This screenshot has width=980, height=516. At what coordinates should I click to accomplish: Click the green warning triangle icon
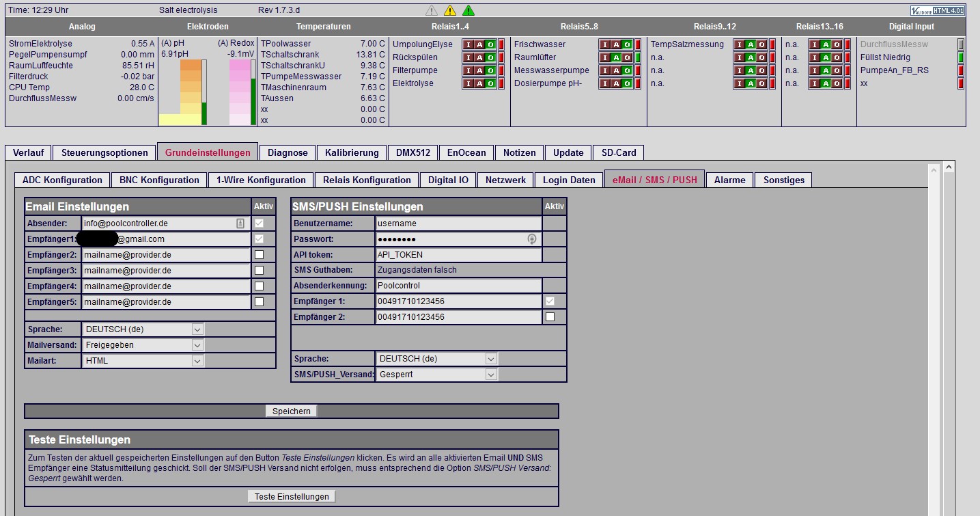click(468, 10)
